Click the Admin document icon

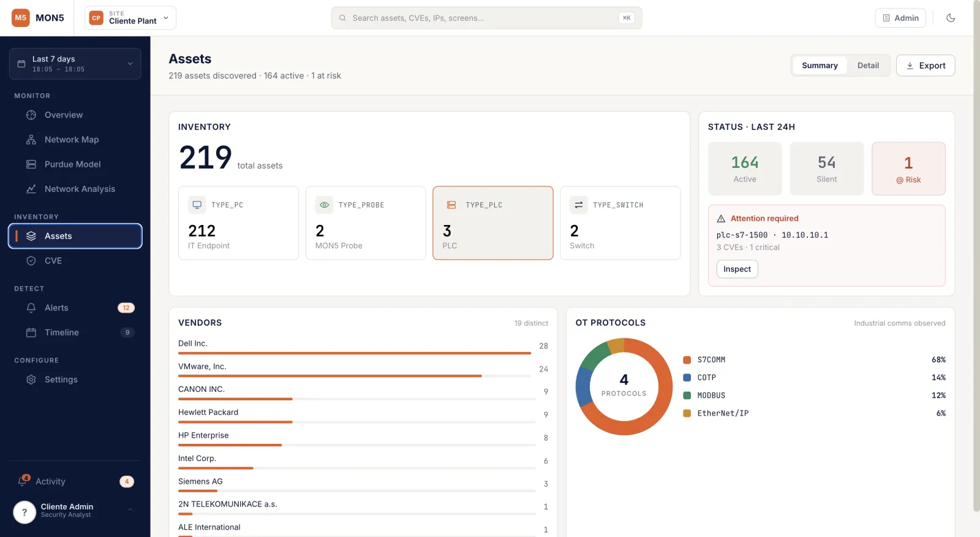tap(886, 18)
